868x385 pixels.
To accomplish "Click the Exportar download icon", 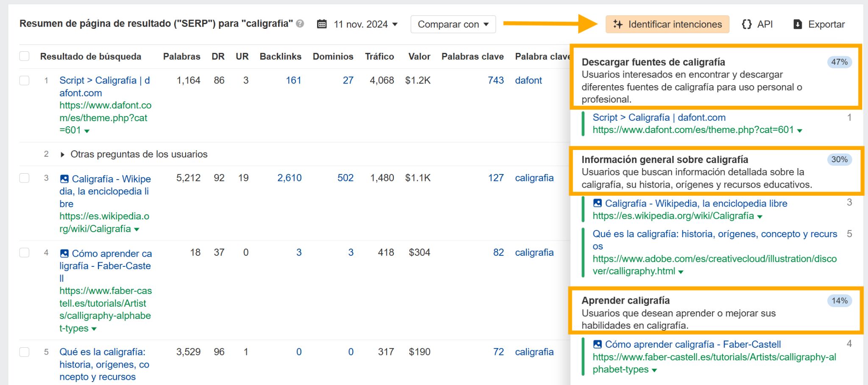I will [798, 24].
